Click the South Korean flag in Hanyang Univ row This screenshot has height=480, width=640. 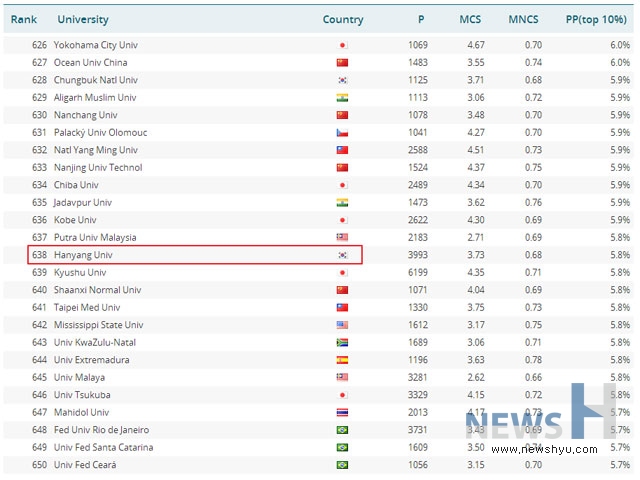342,255
